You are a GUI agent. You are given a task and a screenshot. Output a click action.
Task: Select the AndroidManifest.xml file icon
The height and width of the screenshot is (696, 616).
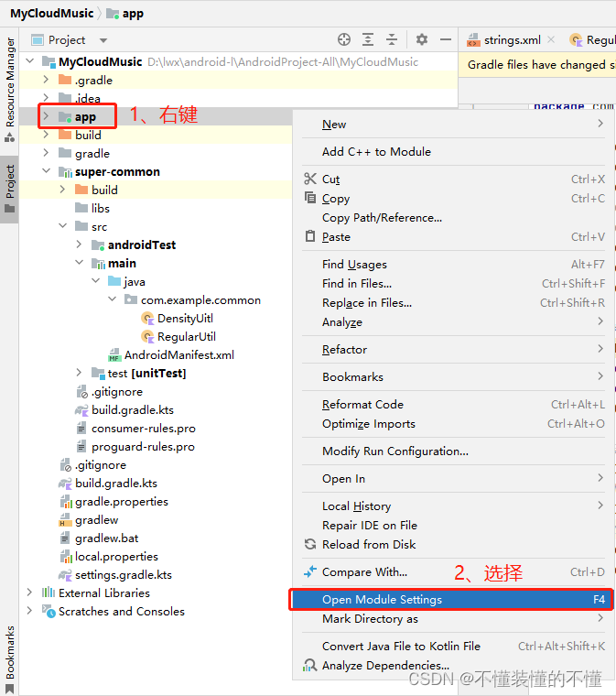coord(114,355)
